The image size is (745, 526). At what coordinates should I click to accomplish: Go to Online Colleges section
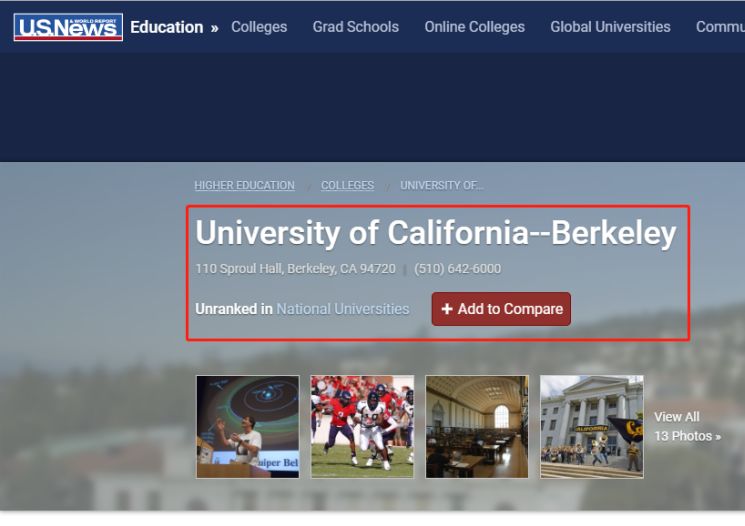coord(475,27)
